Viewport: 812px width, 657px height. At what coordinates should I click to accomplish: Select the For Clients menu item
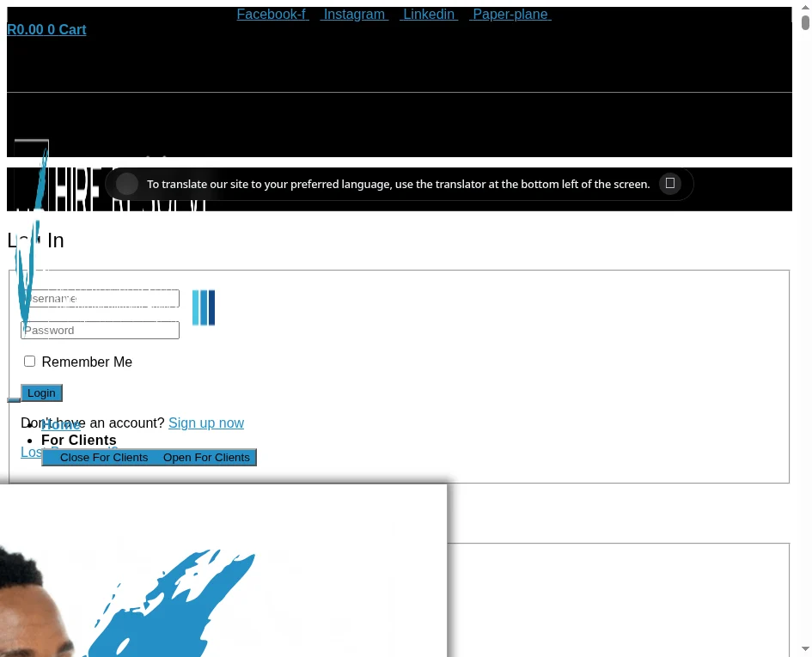79,440
